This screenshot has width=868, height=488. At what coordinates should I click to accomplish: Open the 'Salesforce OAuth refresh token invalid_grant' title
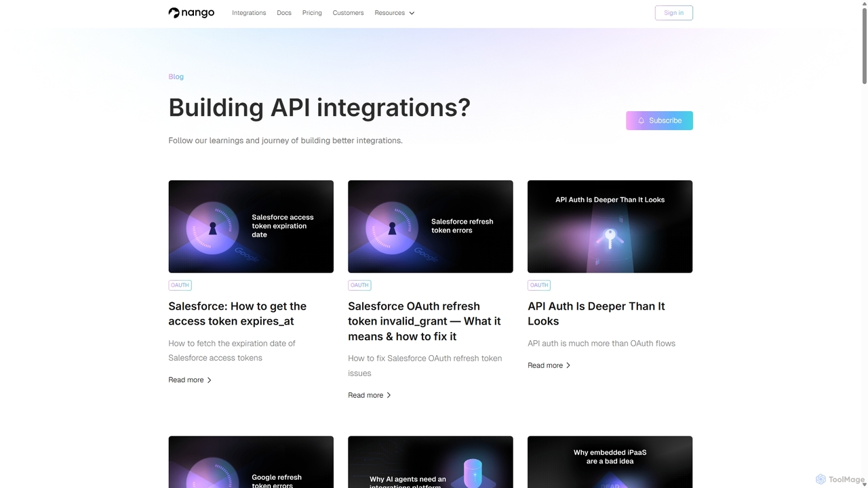(425, 321)
